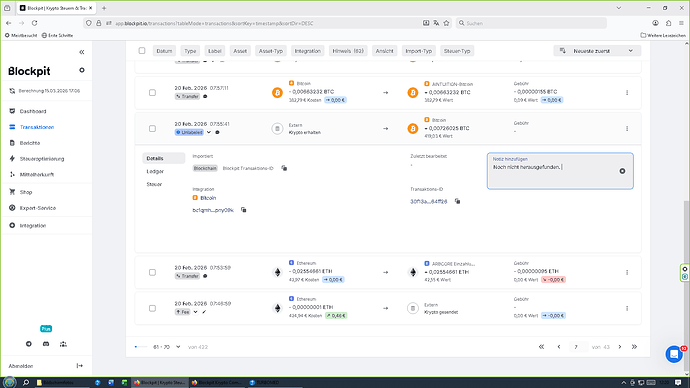Click the Berechnung refresh icon

[x=12, y=91]
